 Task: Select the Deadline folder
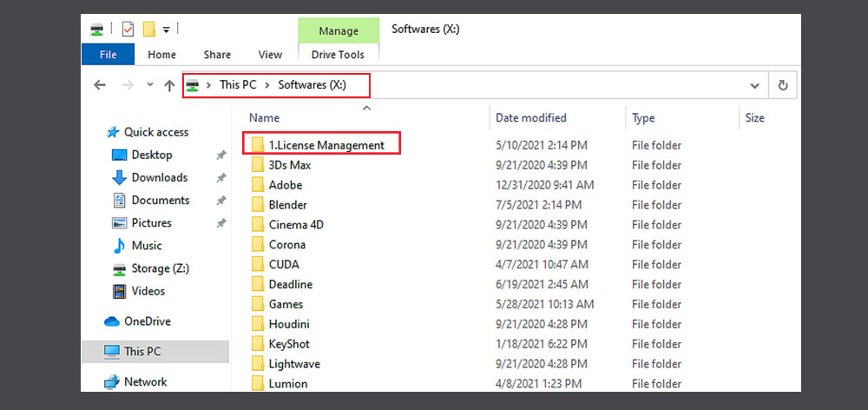(x=291, y=284)
